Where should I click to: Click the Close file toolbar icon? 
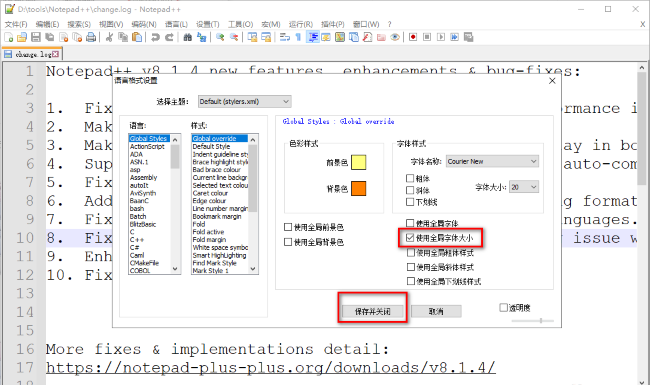point(63,37)
